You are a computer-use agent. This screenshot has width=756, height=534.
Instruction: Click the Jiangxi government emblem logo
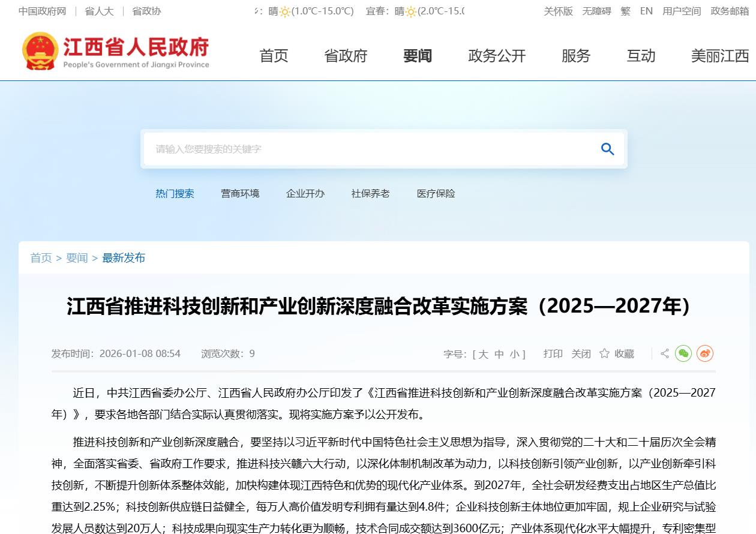pos(40,52)
